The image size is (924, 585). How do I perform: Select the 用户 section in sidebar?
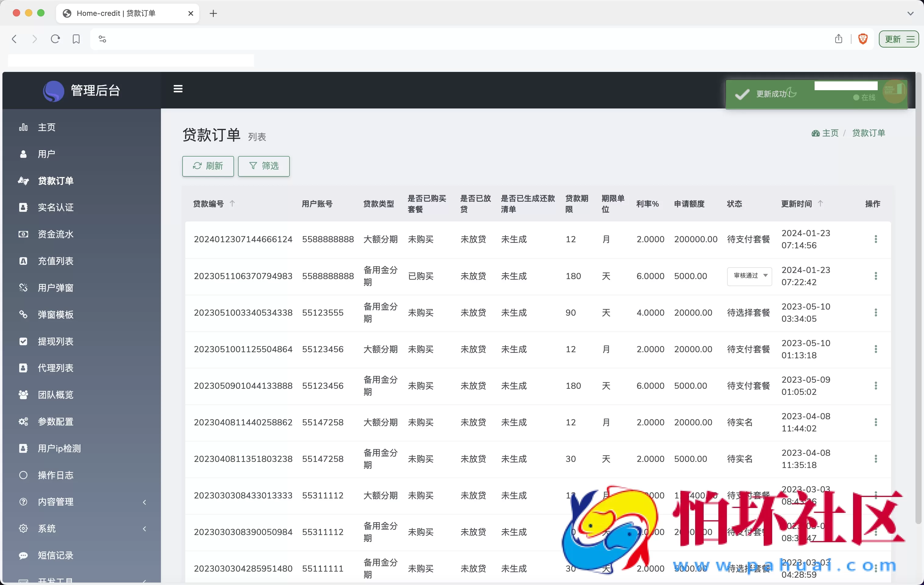click(46, 154)
